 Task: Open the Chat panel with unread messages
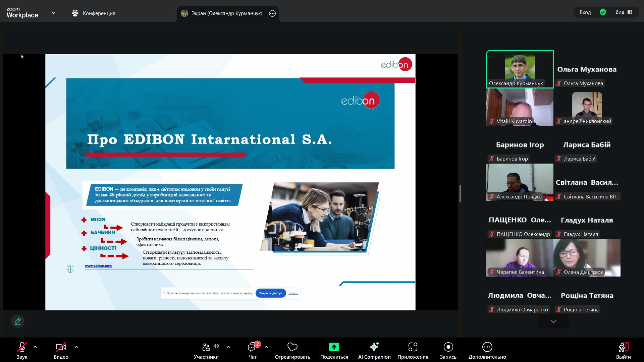point(253,350)
